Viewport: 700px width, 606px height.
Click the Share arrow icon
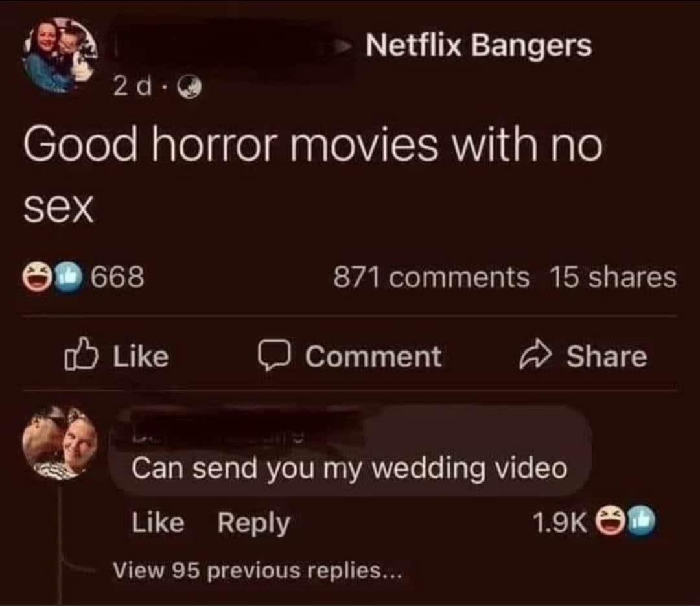coord(535,355)
